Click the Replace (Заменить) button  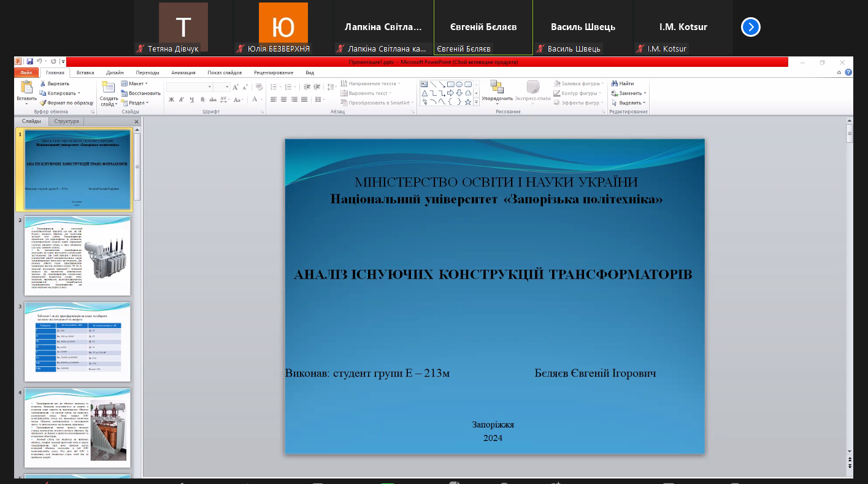630,93
